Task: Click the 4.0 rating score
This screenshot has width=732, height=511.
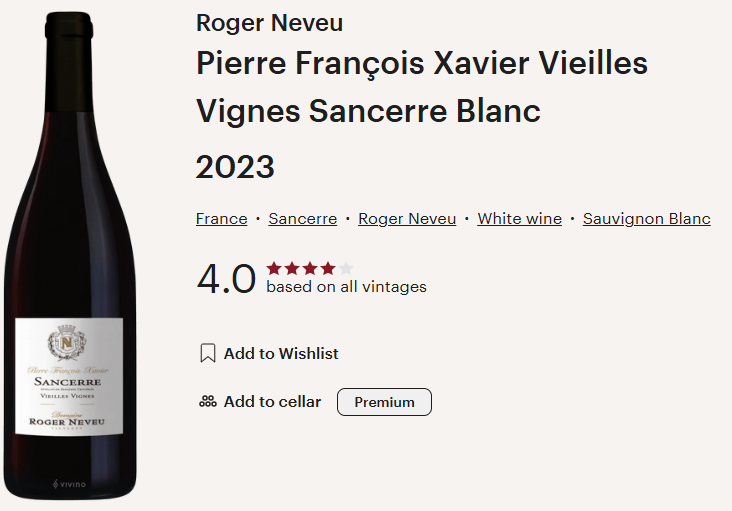Action: pyautogui.click(x=226, y=279)
